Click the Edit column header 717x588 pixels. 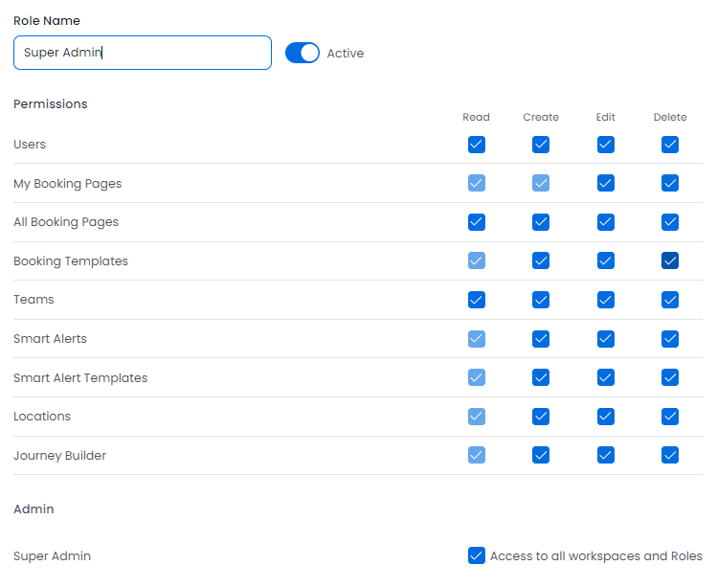coord(605,117)
